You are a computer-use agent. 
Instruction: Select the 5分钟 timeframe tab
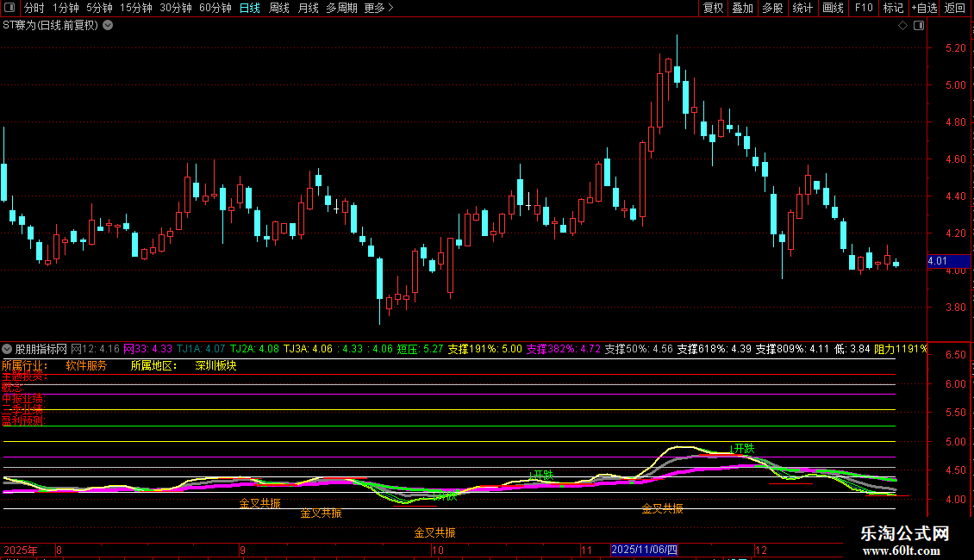(100, 8)
